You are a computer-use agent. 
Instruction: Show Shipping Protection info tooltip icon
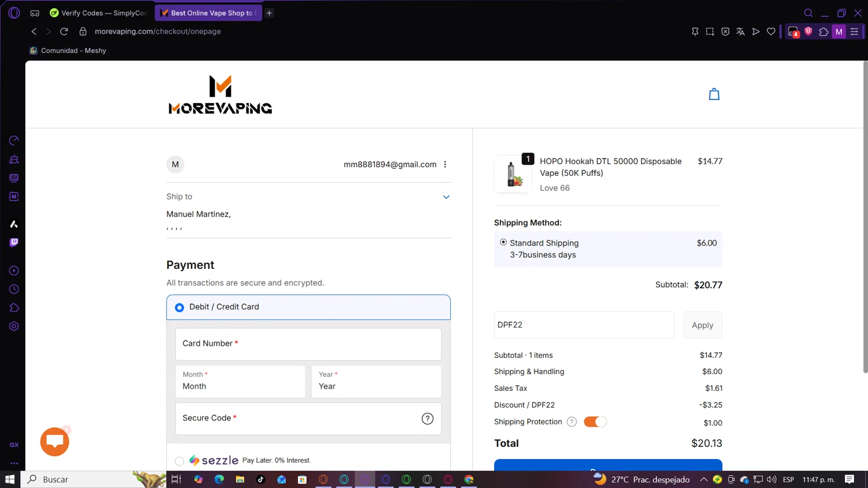pos(572,422)
